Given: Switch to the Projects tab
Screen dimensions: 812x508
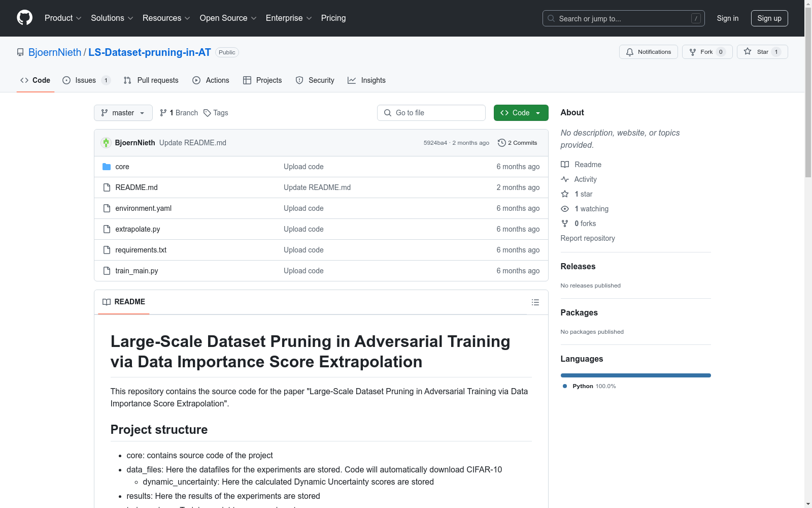Looking at the screenshot, I should 262,80.
